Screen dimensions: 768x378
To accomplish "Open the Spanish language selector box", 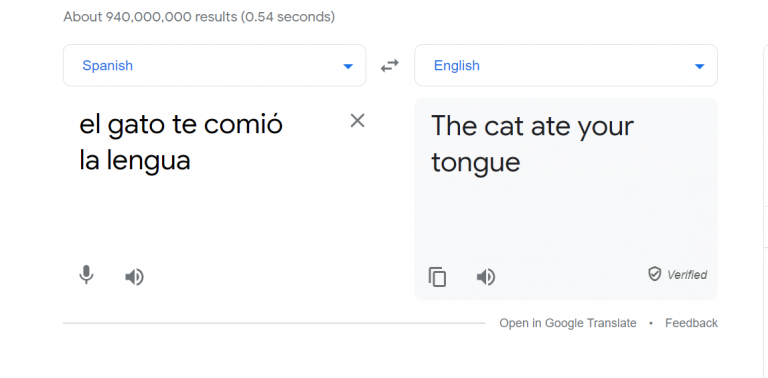I will [215, 65].
